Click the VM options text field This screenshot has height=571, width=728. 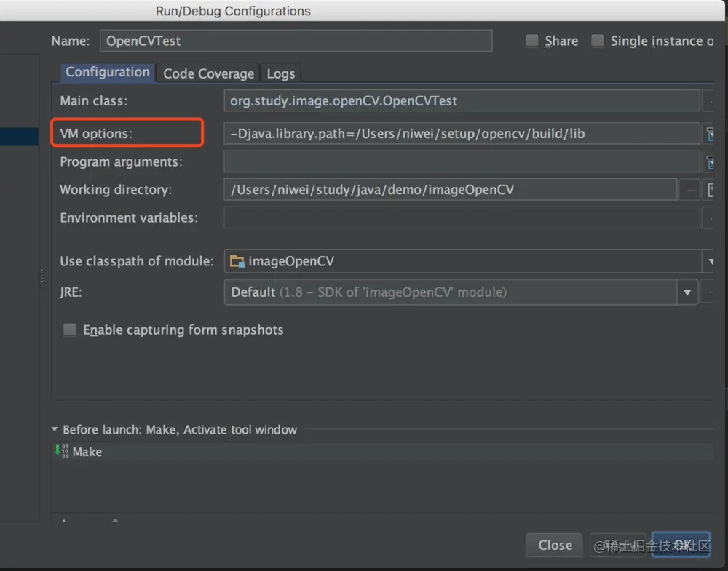pyautogui.click(x=462, y=134)
